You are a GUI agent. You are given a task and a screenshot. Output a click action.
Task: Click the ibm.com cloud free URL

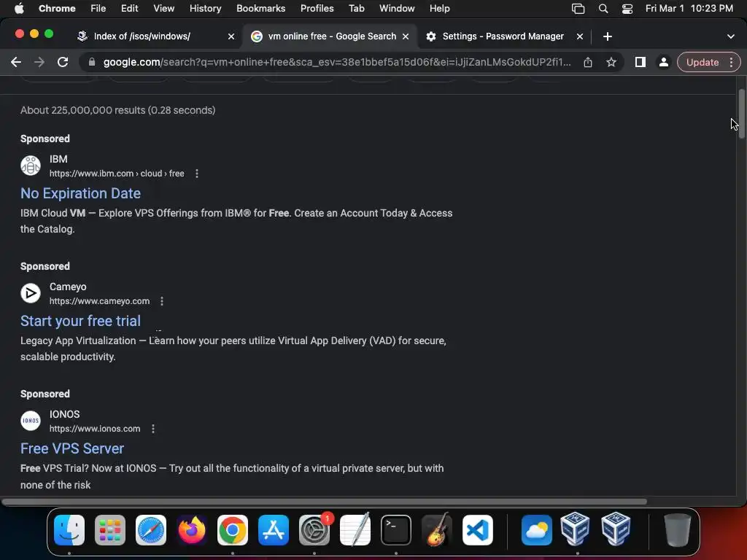pos(117,174)
